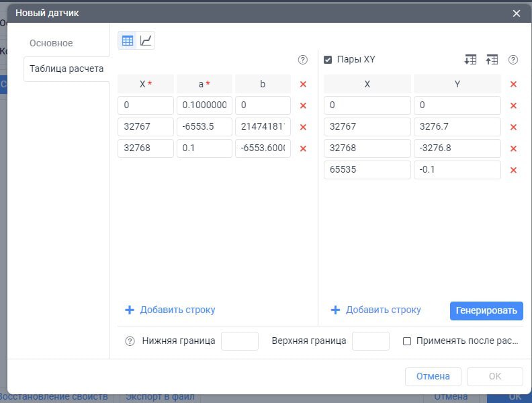
Task: Edit b field containing -6553.600
Action: 263,148
